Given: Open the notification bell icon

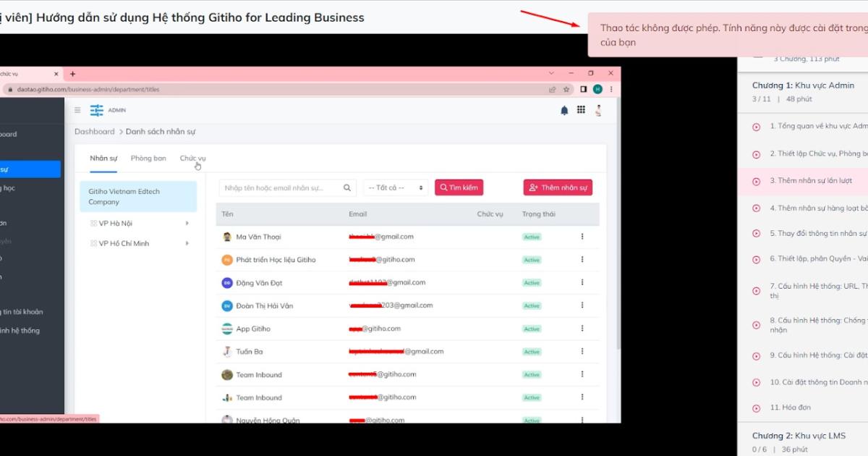Looking at the screenshot, I should [x=565, y=109].
